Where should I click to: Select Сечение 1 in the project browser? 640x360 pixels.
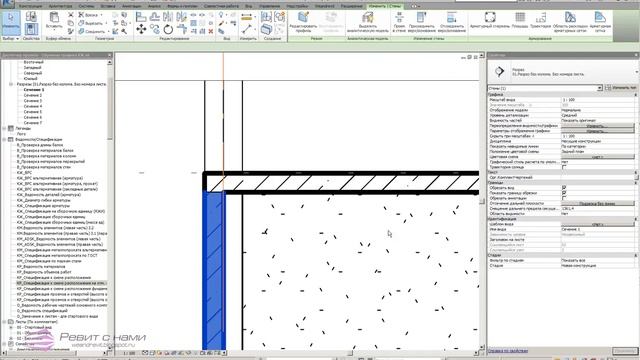(x=33, y=90)
